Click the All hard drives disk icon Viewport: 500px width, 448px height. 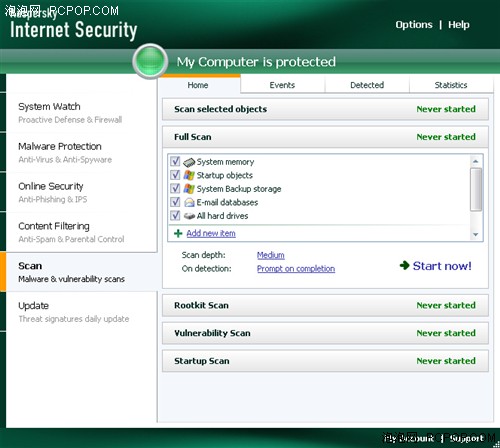coord(189,216)
